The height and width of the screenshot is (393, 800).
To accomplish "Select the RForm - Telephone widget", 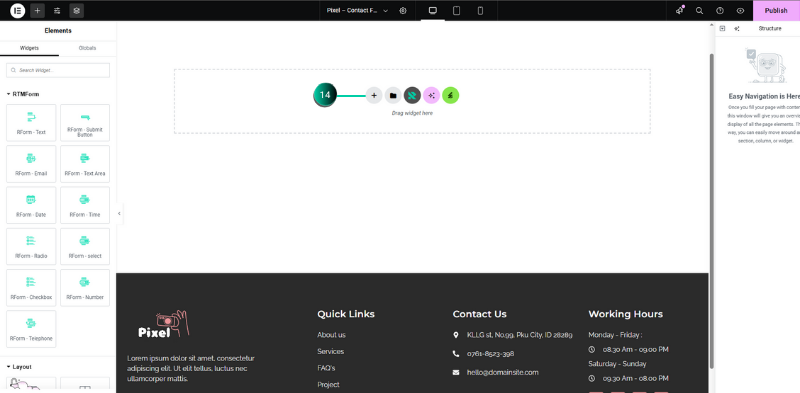I will [31, 329].
